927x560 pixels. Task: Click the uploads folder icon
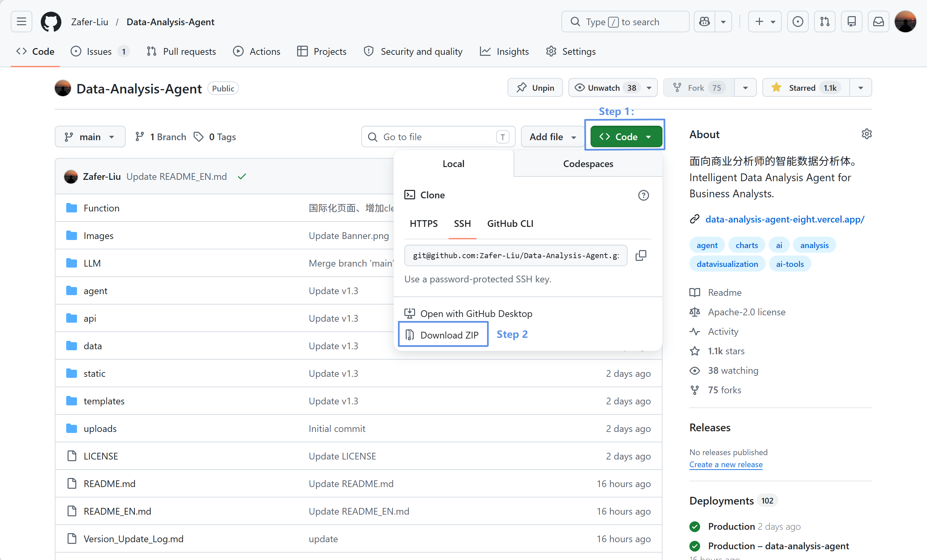coord(72,428)
